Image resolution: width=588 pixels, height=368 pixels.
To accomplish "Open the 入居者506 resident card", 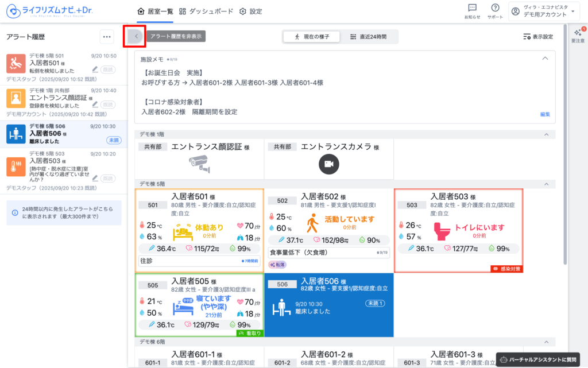I will click(x=328, y=304).
